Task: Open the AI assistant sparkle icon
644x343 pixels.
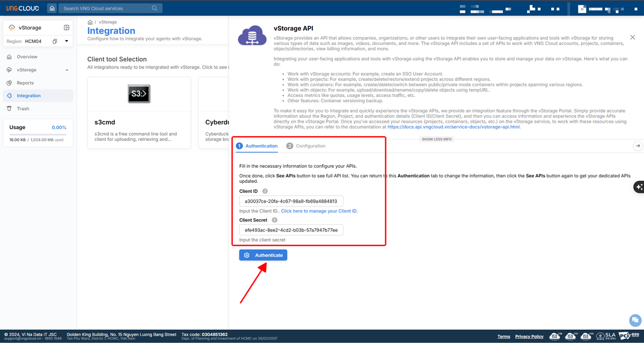Action: pyautogui.click(x=638, y=187)
